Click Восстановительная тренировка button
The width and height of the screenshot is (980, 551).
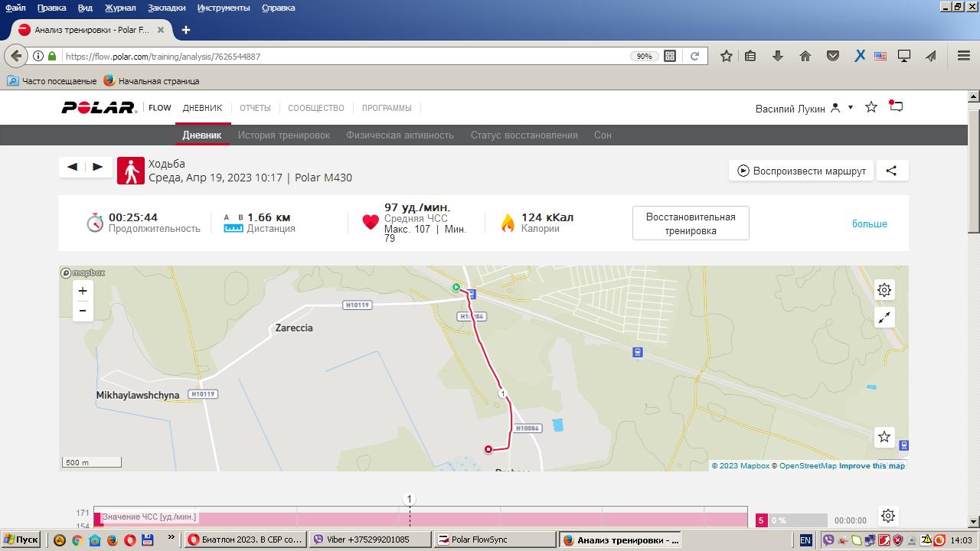[x=691, y=223]
